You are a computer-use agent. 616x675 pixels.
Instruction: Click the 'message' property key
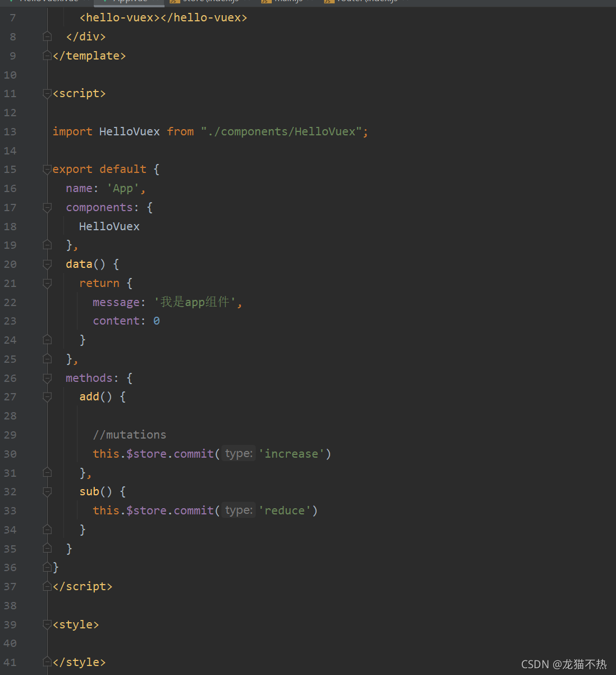coord(116,303)
